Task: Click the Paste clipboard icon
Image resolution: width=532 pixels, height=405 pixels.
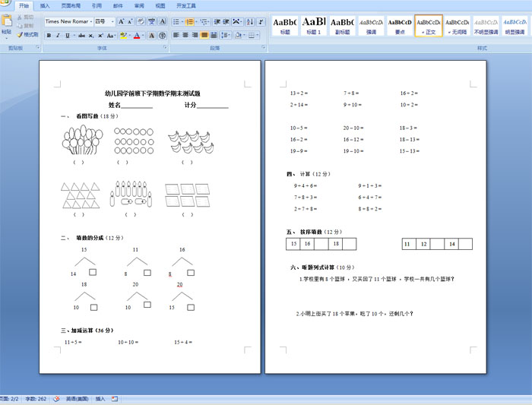Action: [6, 21]
